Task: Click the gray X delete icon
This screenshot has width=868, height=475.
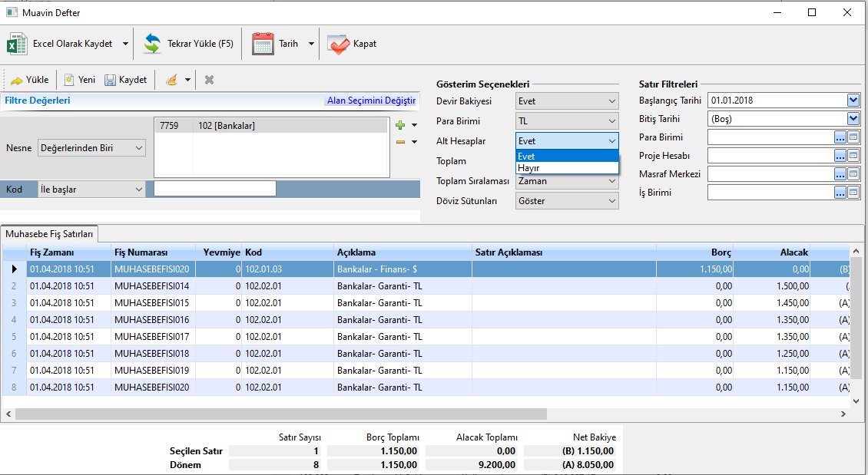Action: 209,80
